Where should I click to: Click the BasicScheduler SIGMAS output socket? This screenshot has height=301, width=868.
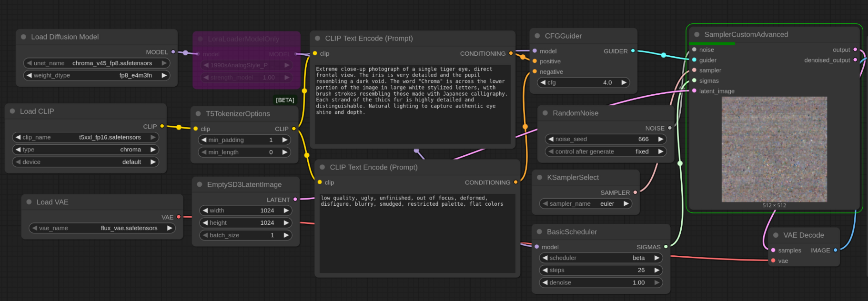(x=666, y=247)
